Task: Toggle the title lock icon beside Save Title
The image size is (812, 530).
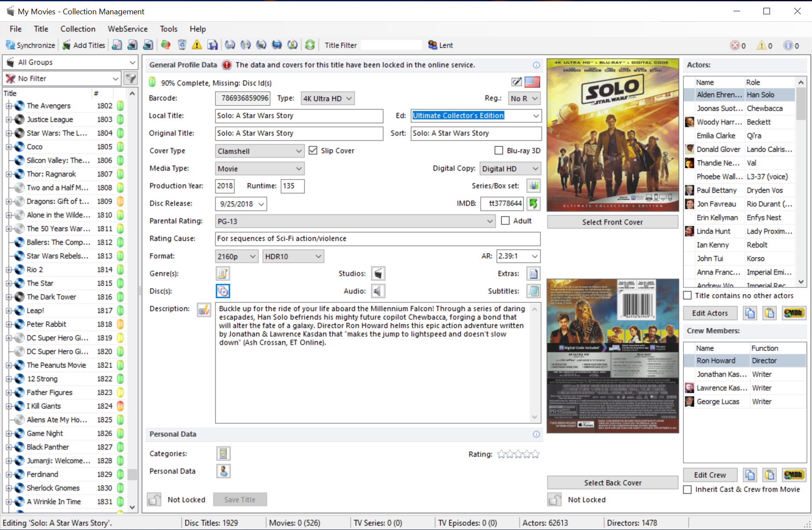Action: point(154,500)
